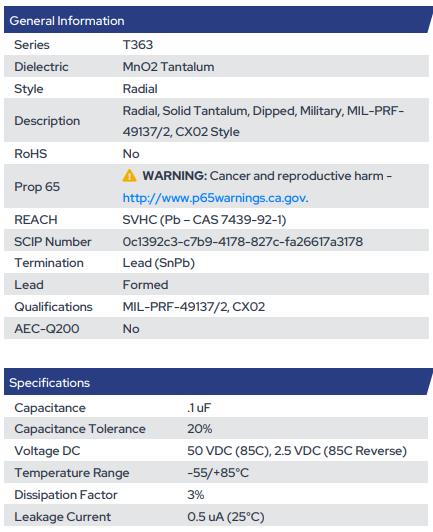Screen dimensions: 433x532
Task: Open the p65warnings.ca.gov link
Action: click(214, 198)
